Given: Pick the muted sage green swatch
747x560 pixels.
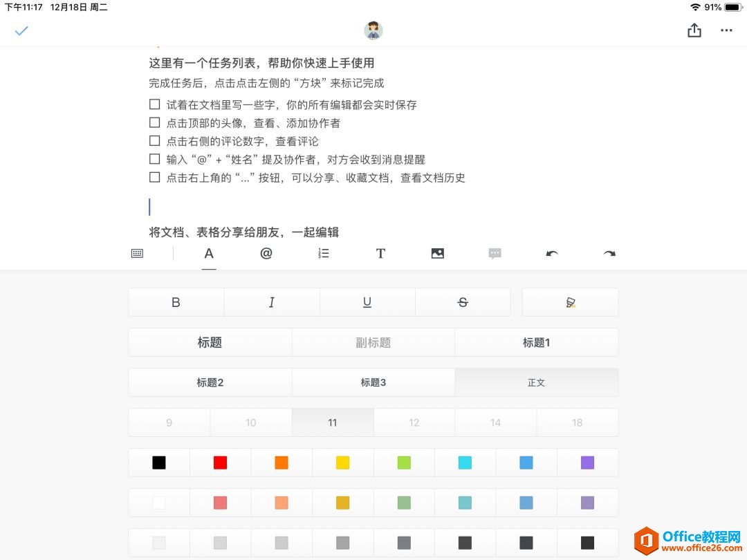Looking at the screenshot, I should (404, 503).
